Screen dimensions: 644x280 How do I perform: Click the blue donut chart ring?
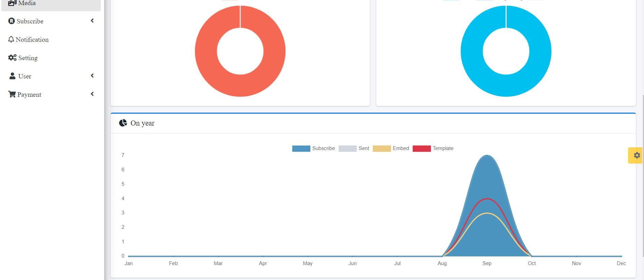point(472,51)
